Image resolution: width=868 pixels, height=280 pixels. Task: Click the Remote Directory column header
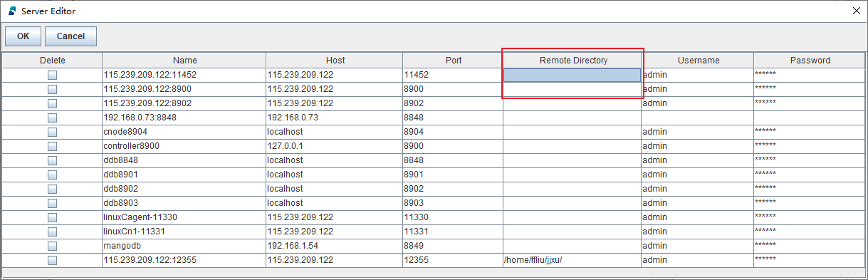pyautogui.click(x=572, y=61)
